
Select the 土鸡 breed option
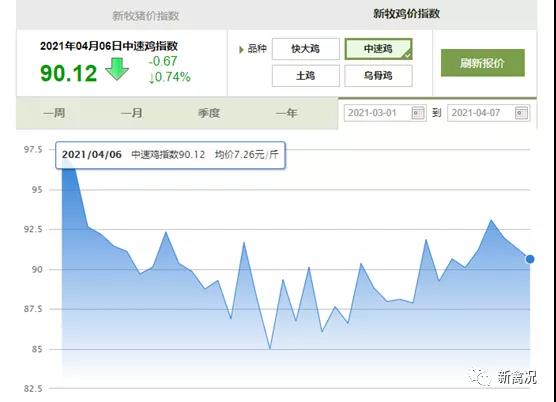(306, 76)
